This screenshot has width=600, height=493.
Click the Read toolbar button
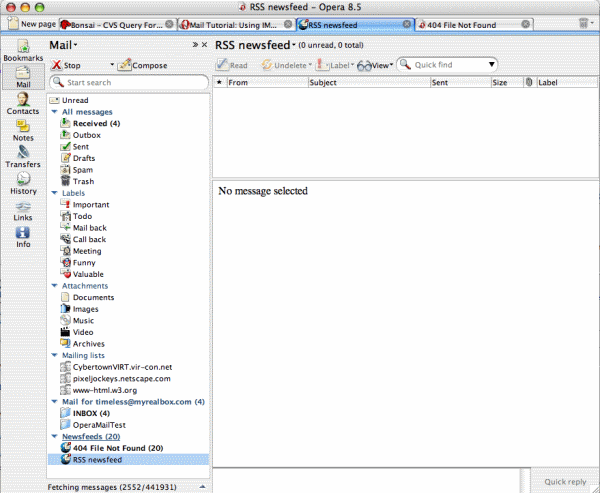click(232, 65)
